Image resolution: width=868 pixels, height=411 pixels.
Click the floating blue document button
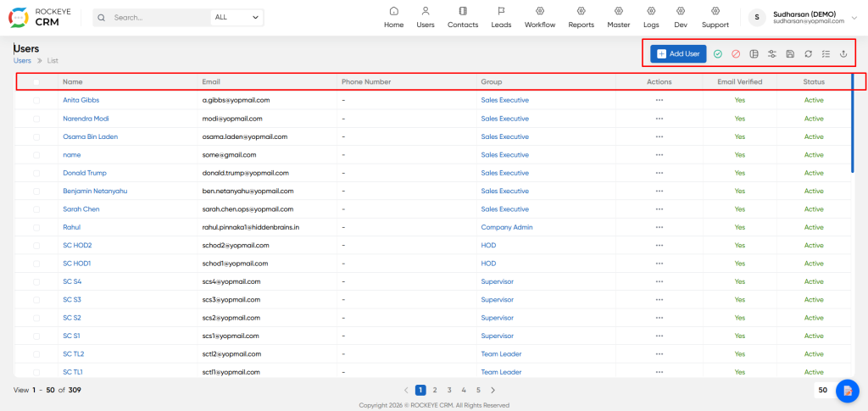(847, 391)
